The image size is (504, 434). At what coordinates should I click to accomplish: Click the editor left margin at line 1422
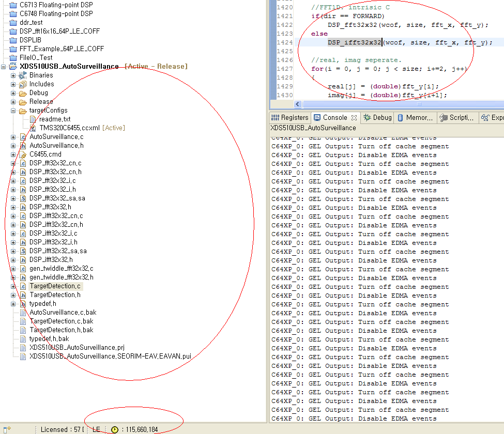coord(273,25)
